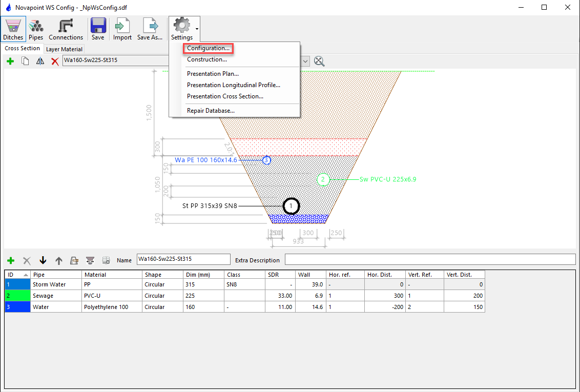Click the Pipe column header
Viewport: 580px width, 392px height.
pyautogui.click(x=56, y=275)
